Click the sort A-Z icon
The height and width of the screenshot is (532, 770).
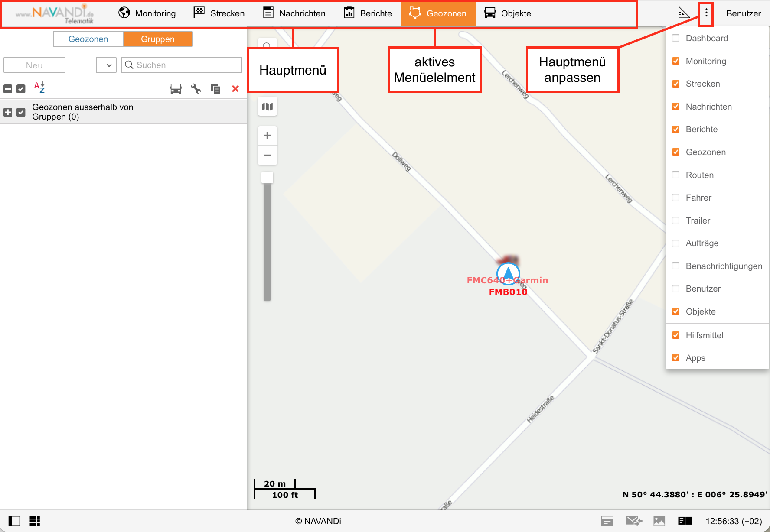tap(39, 88)
